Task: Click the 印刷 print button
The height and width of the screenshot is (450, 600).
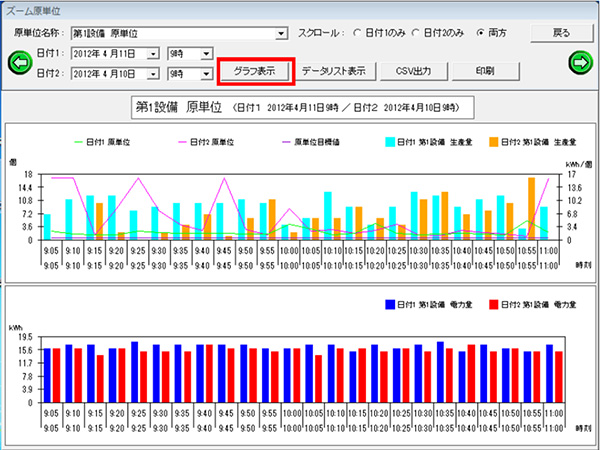Action: coord(484,71)
